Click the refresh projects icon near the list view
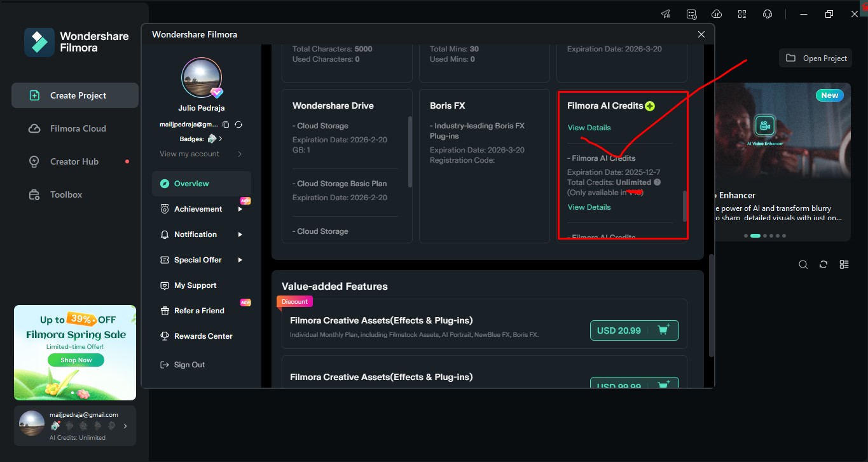868x462 pixels. point(823,264)
